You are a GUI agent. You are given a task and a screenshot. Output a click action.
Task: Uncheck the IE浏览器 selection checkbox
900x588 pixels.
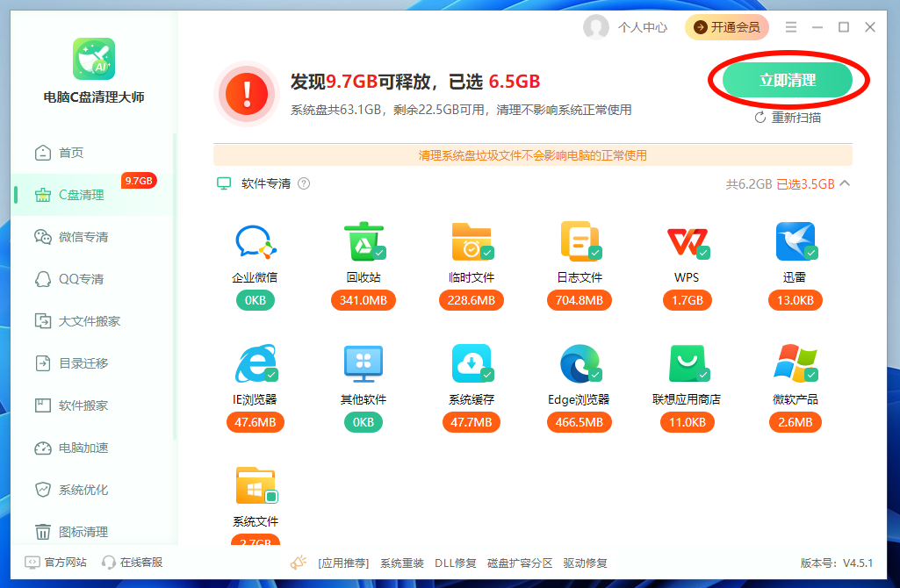point(271,375)
